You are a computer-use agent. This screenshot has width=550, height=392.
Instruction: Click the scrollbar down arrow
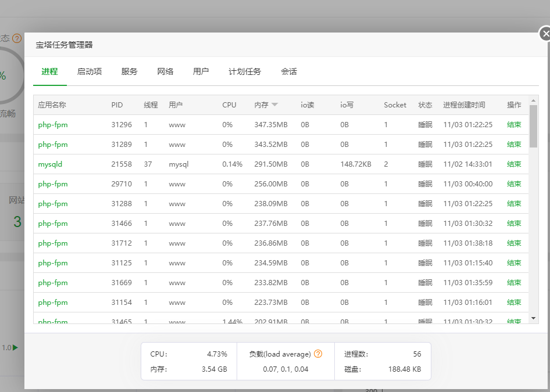click(x=533, y=318)
